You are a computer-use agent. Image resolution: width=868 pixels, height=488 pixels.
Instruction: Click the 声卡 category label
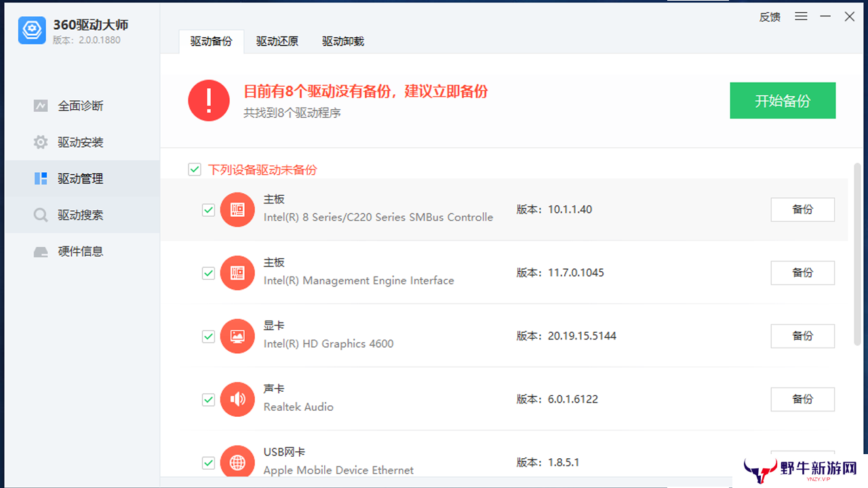[274, 389]
